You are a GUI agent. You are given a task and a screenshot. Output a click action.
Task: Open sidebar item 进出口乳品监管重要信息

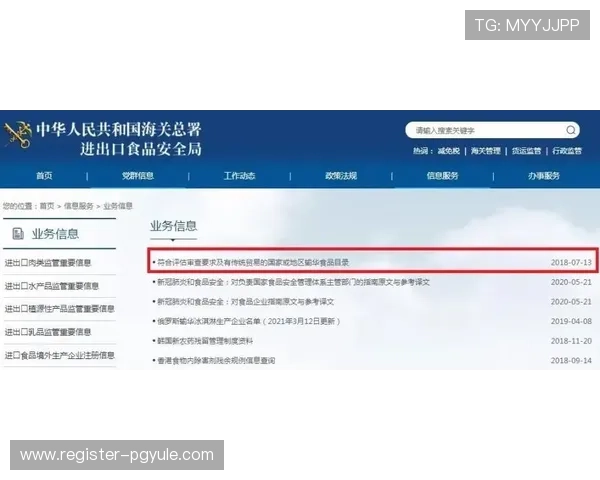tap(48, 332)
